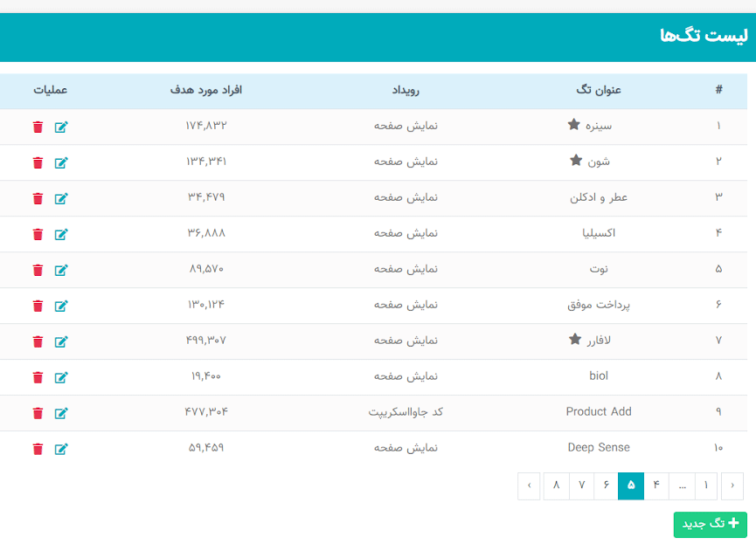Click the target count ۱۳۴,۳۴۱
The height and width of the screenshot is (544, 756).
(206, 162)
